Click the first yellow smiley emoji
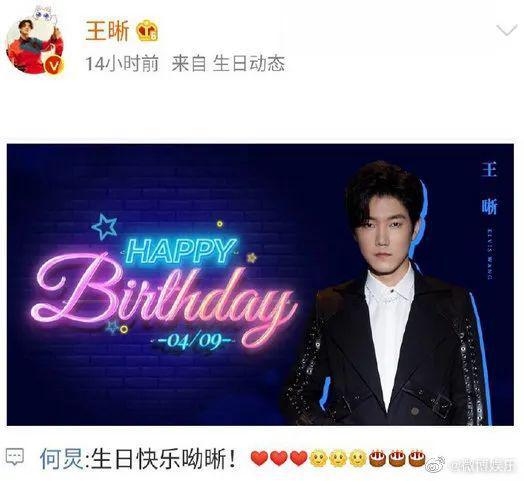This screenshot has height=481, width=524. click(x=318, y=459)
